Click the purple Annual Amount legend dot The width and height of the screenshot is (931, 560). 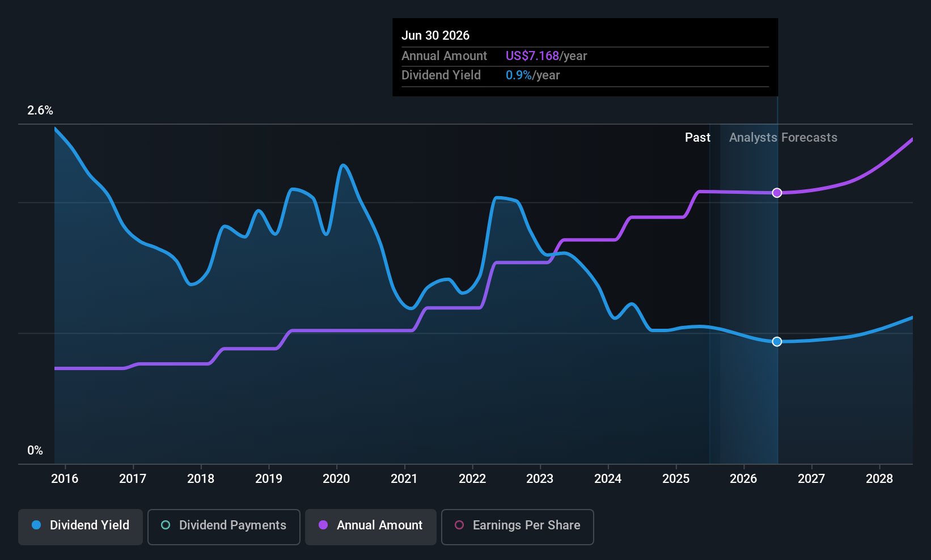(323, 525)
